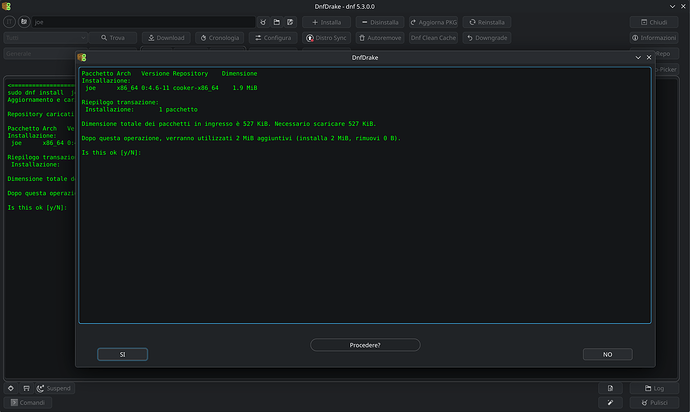
Task: Click the Aggiorna PKG button
Action: pos(433,22)
